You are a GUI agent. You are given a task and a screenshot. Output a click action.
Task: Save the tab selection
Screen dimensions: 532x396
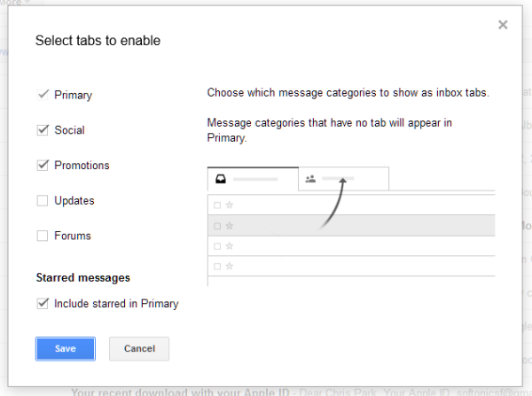tap(65, 349)
